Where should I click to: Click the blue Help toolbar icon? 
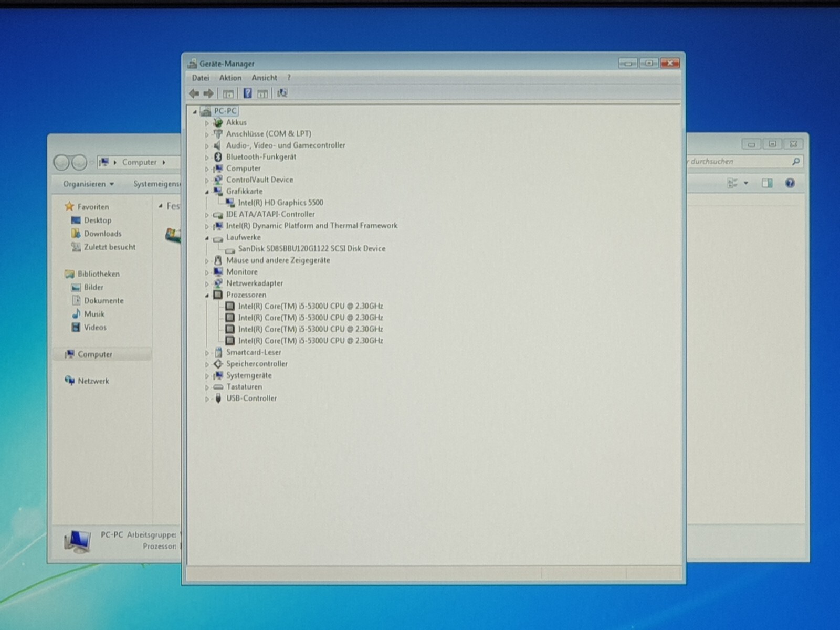(247, 93)
